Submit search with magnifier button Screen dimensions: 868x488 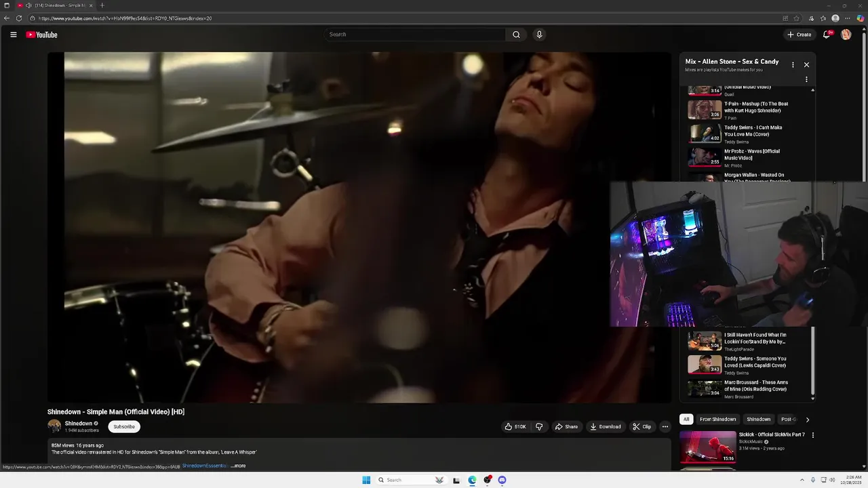[516, 35]
